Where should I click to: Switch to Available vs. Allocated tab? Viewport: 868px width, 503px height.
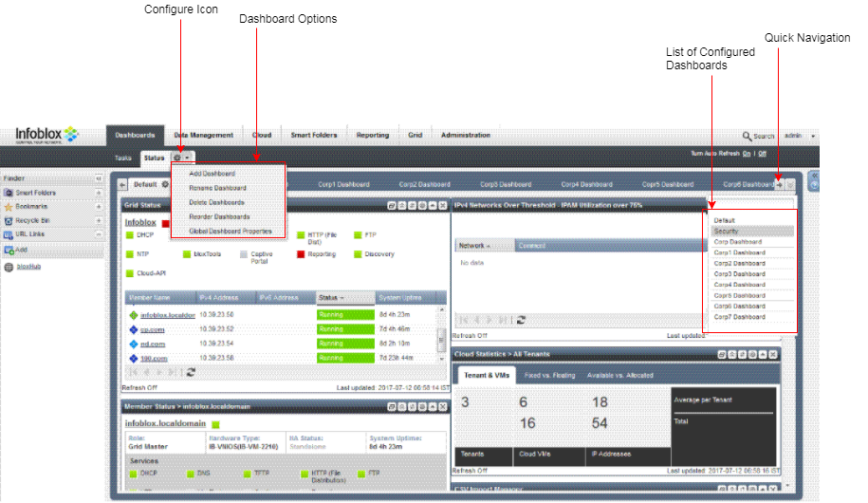coord(620,376)
